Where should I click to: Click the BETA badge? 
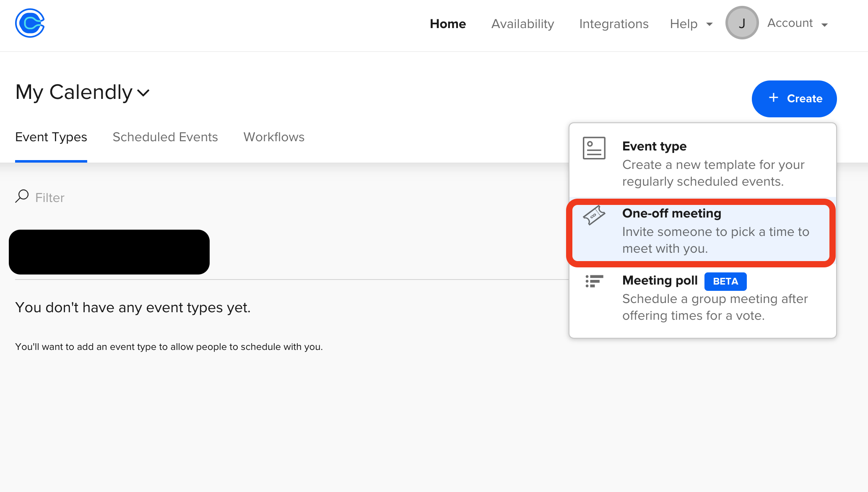725,281
